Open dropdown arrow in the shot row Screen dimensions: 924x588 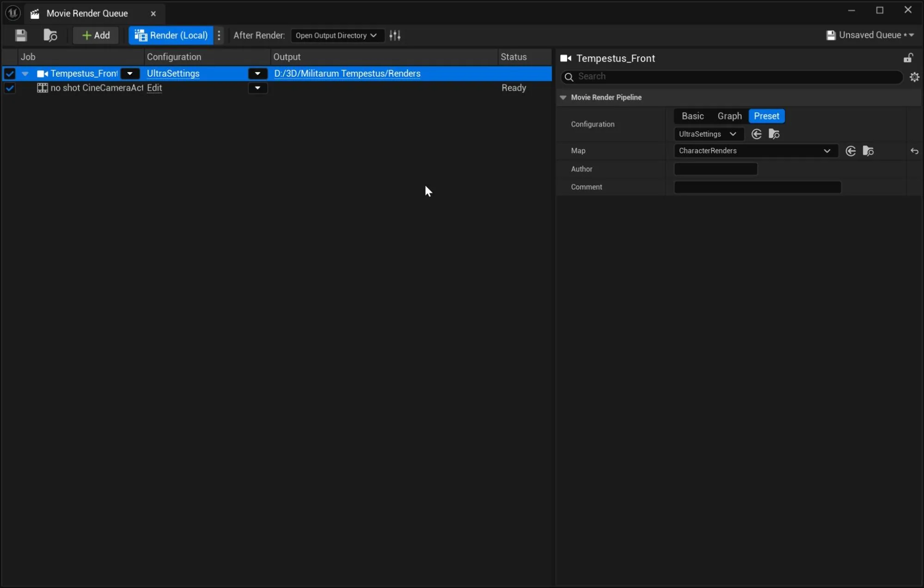pyautogui.click(x=257, y=88)
